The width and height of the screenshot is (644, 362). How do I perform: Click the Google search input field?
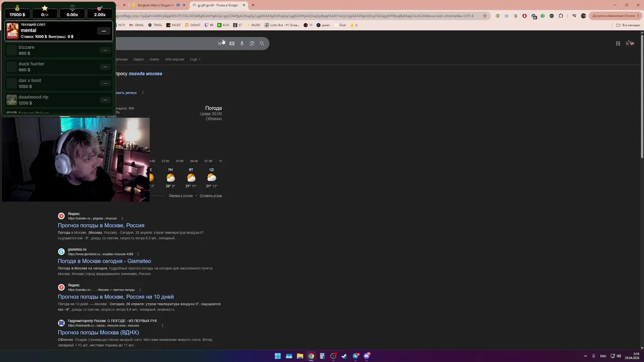point(166,44)
